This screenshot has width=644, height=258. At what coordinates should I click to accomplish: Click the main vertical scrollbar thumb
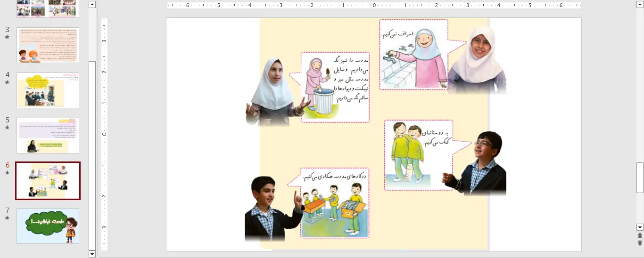(640, 177)
